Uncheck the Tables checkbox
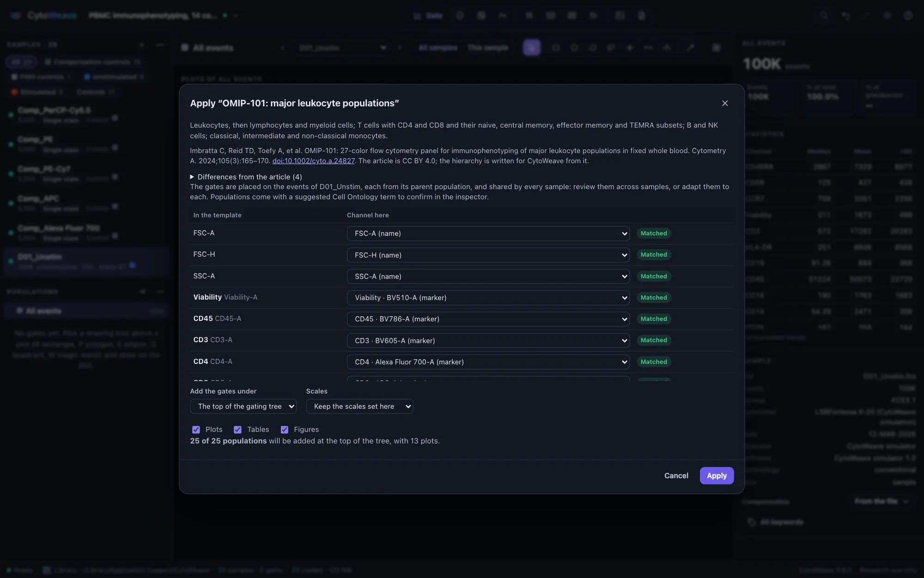Viewport: 924px width, 578px height. click(x=237, y=430)
